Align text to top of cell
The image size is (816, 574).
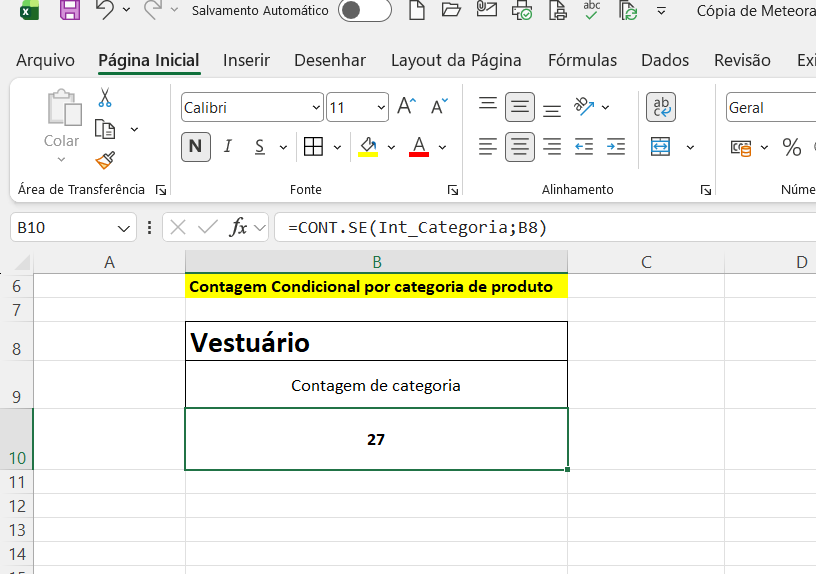click(488, 106)
